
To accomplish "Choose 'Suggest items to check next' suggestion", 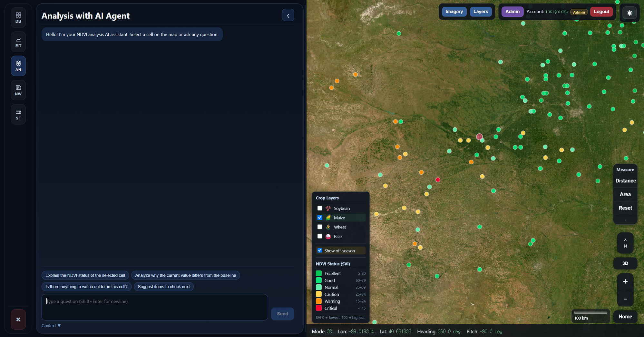I will pos(164,287).
